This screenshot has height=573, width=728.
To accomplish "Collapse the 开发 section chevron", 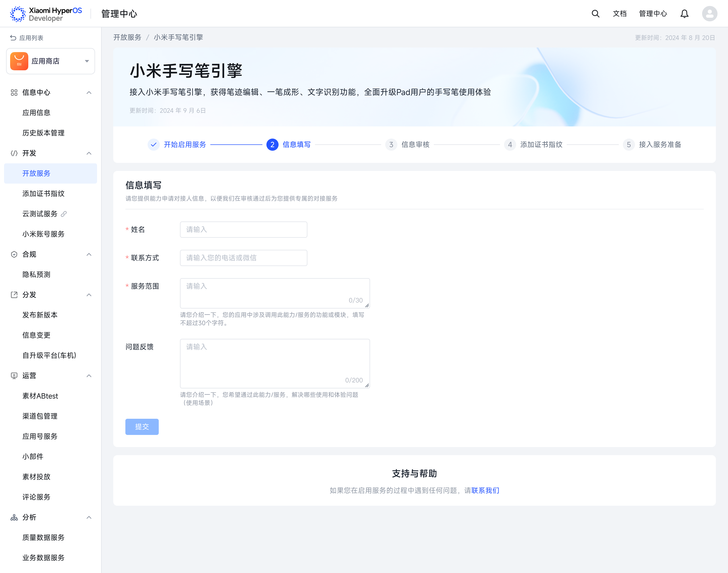I will click(89, 153).
